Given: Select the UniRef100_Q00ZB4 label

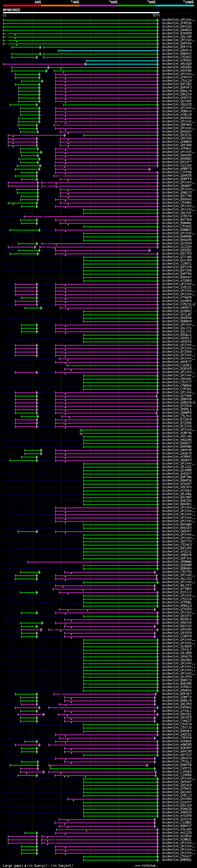Looking at the screenshot, I should (177, 799).
